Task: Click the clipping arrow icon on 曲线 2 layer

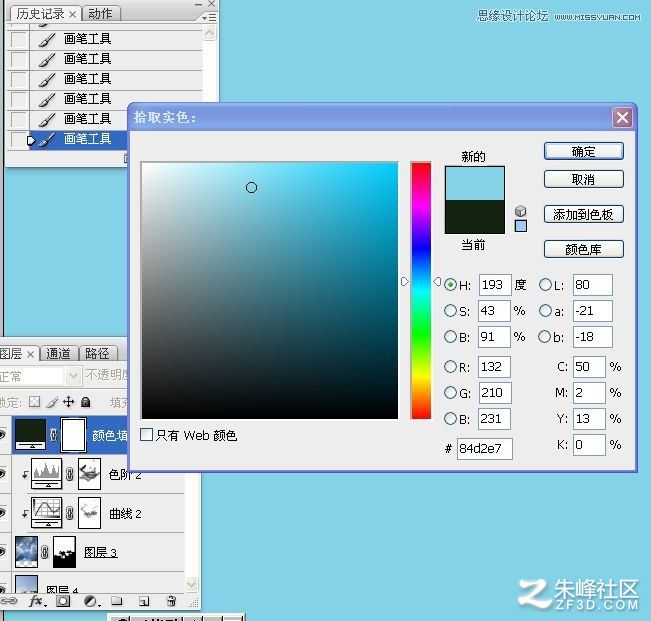Action: coord(25,514)
